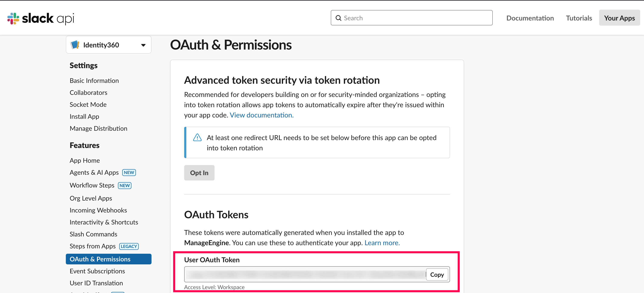
Task: Click the warning triangle icon
Action: (x=197, y=138)
